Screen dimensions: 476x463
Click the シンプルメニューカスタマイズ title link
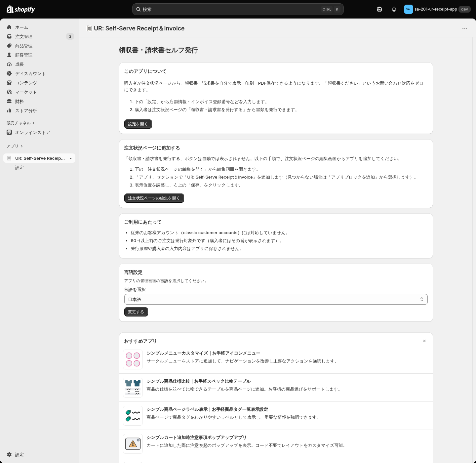[203, 353]
